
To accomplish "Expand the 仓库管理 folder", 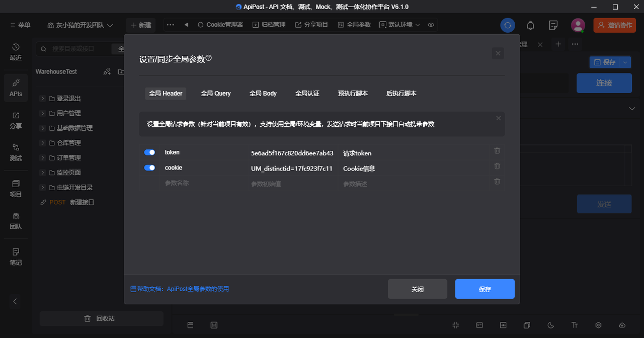I will tap(42, 143).
